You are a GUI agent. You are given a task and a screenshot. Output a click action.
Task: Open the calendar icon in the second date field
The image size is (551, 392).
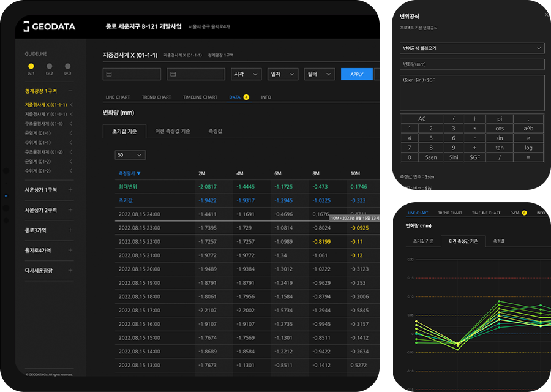tap(173, 74)
